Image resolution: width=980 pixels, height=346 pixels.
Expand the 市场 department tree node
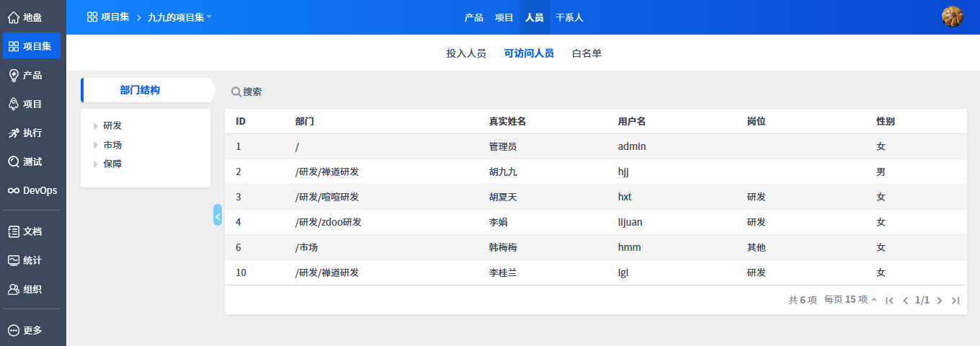[96, 145]
